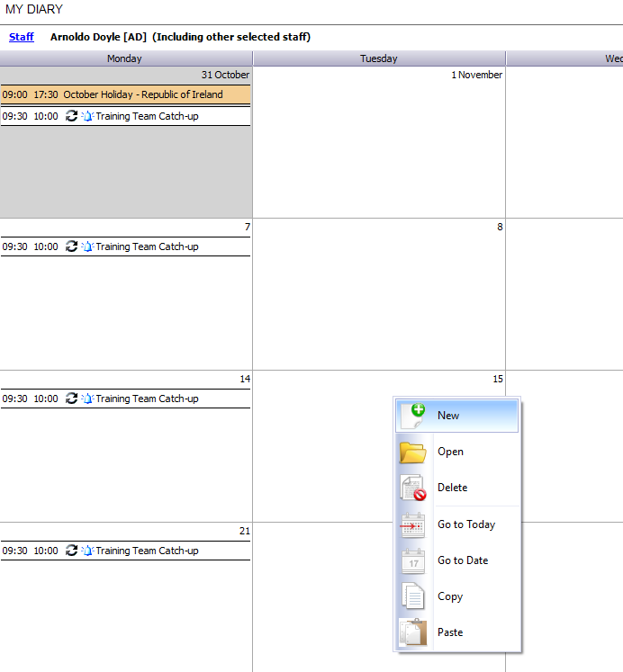Click the Paste clipboard icon
The height and width of the screenshot is (672, 623).
tap(413, 632)
